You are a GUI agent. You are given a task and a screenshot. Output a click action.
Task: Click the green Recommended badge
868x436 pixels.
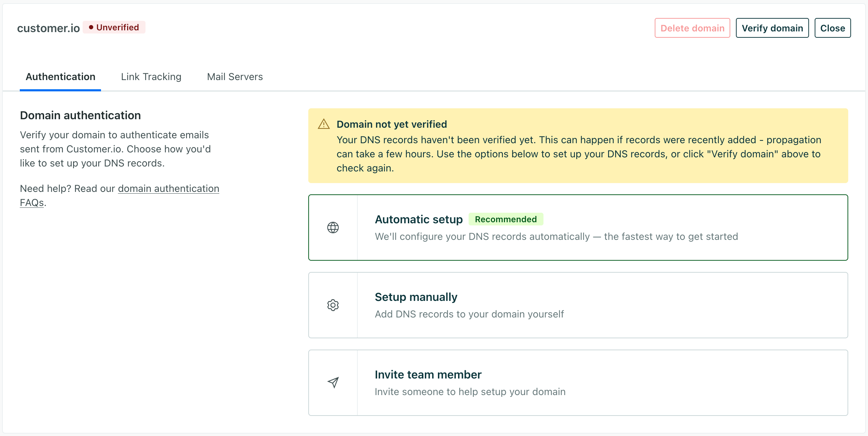pos(506,219)
